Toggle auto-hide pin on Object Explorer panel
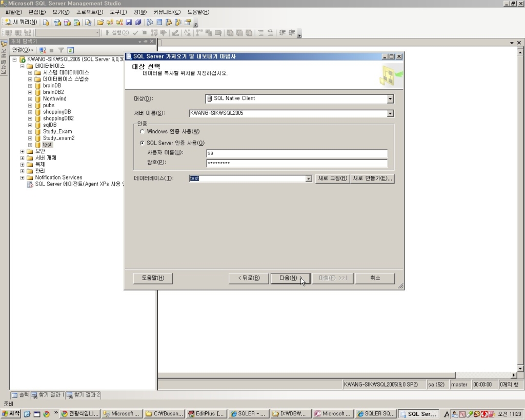 coord(146,41)
